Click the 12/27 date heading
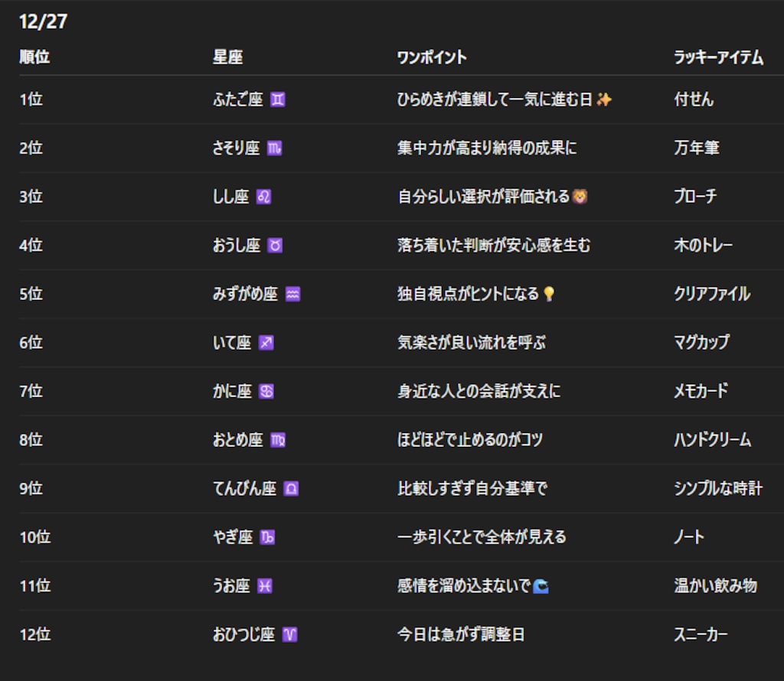The image size is (784, 681). tap(42, 22)
